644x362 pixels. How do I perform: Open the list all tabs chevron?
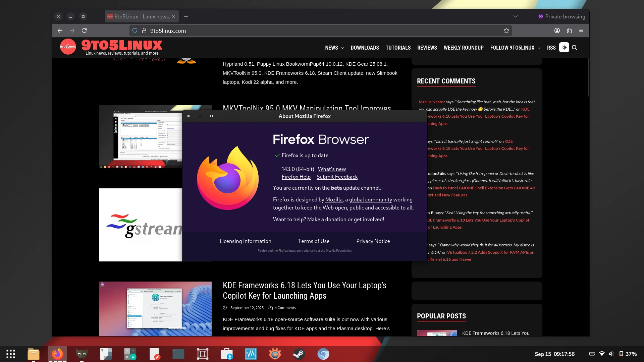(x=516, y=16)
